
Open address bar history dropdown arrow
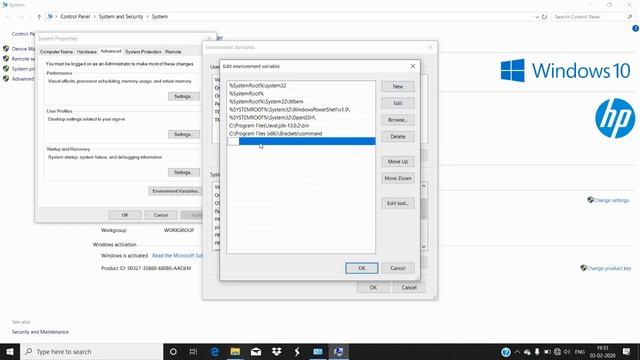(x=537, y=17)
